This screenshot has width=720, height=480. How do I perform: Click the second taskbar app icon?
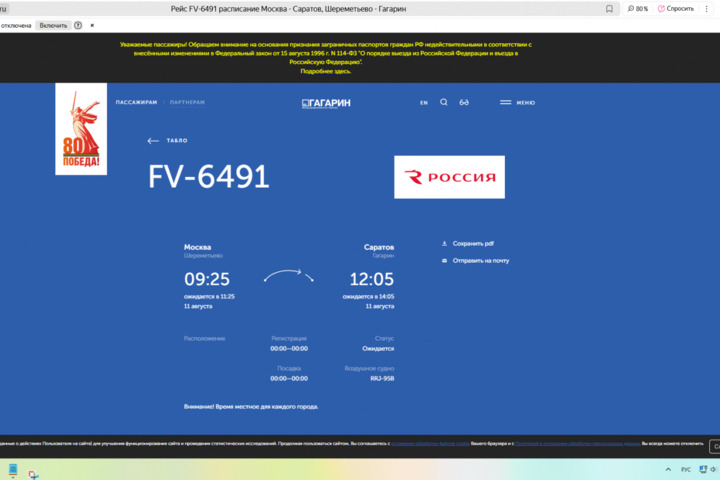[33, 474]
